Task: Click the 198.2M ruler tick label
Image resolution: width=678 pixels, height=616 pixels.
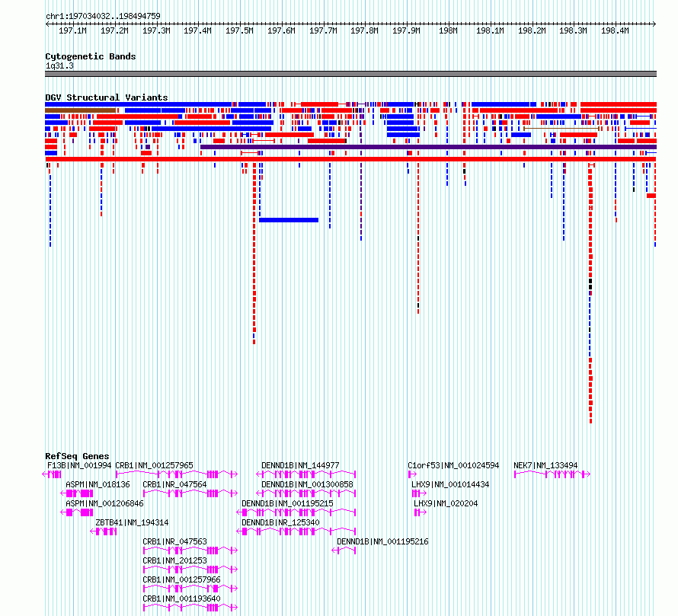Action: click(532, 30)
